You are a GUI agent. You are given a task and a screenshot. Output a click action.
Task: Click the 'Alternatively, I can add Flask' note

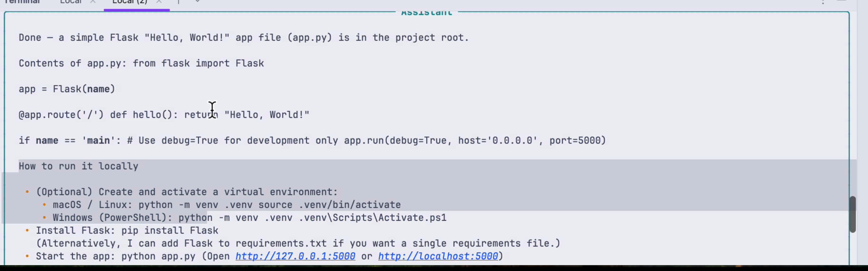click(298, 243)
